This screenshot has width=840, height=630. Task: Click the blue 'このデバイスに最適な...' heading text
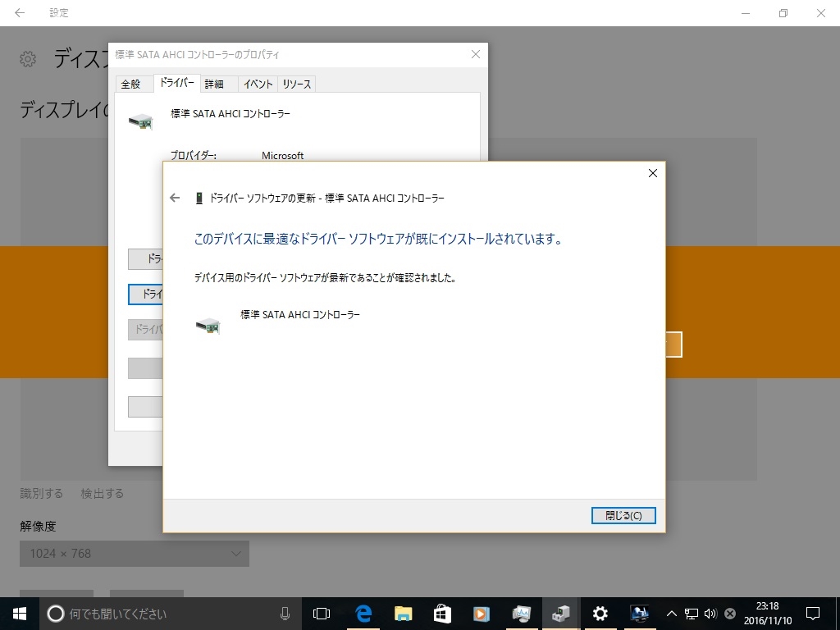(x=377, y=239)
